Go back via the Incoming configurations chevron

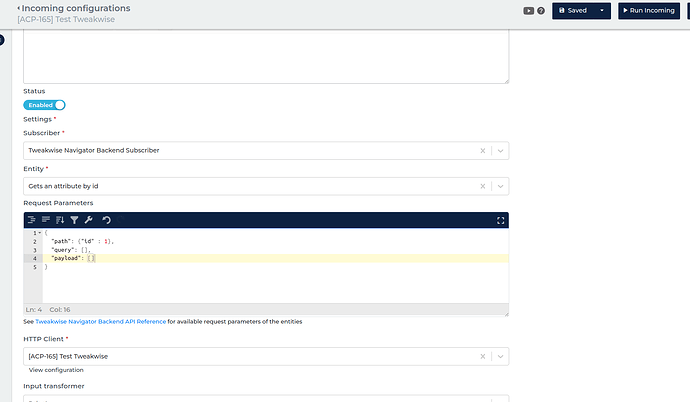click(x=19, y=8)
